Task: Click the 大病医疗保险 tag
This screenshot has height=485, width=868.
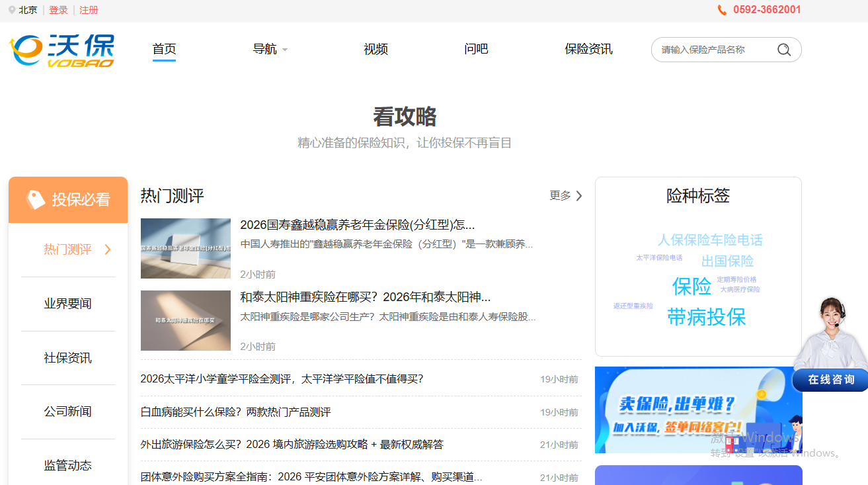Action: pos(740,290)
